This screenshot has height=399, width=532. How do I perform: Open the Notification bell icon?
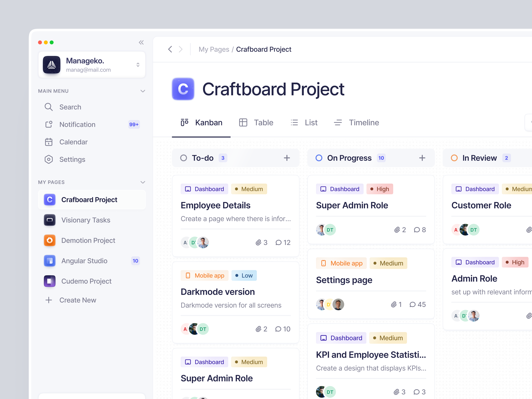click(x=49, y=124)
